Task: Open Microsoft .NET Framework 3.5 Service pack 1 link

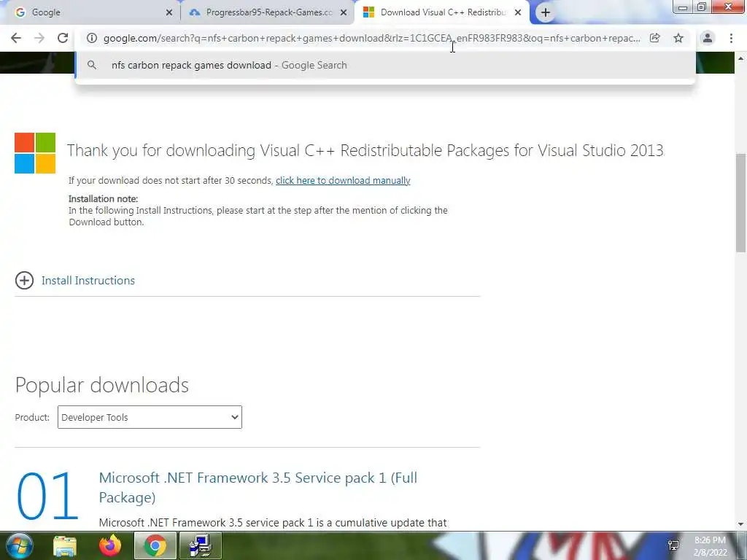Action: pos(258,487)
